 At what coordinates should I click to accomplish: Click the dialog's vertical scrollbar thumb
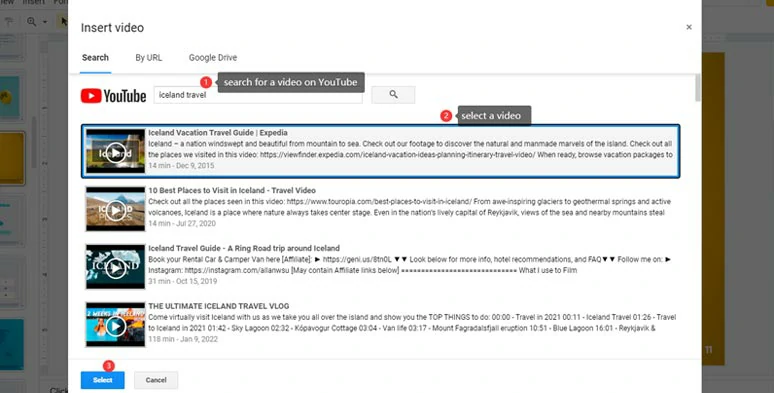click(x=697, y=87)
